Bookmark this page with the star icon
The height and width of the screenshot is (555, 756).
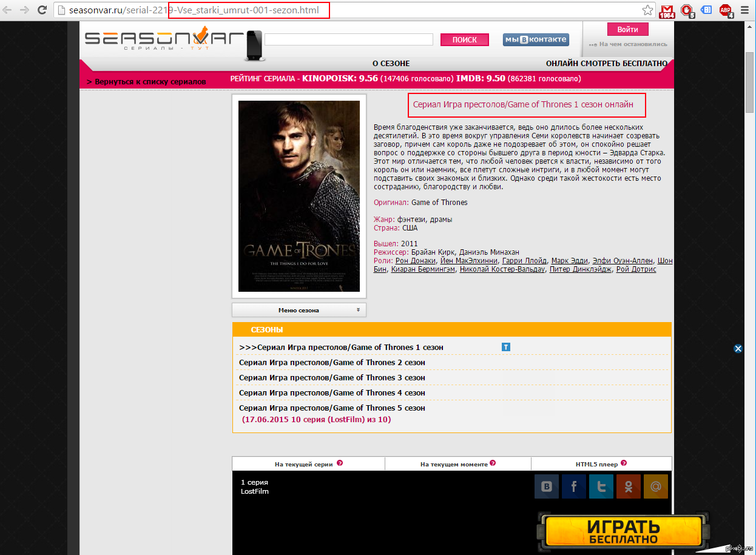pyautogui.click(x=648, y=10)
